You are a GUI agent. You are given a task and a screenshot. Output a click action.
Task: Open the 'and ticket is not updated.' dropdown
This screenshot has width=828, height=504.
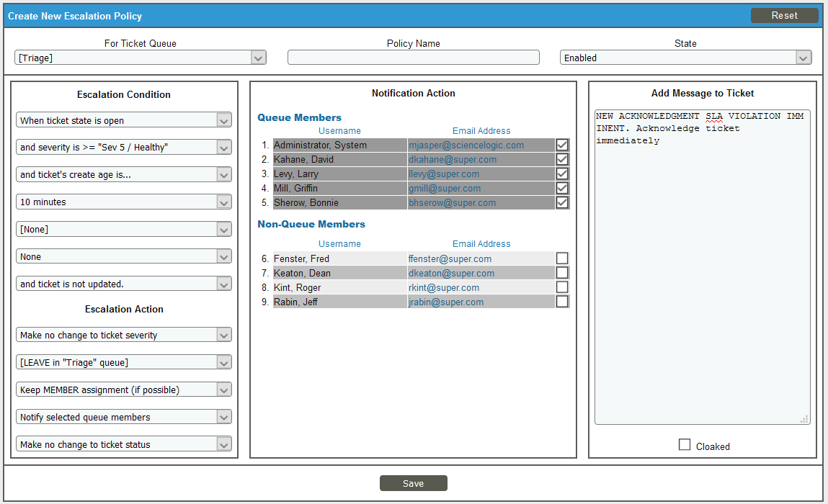point(124,284)
